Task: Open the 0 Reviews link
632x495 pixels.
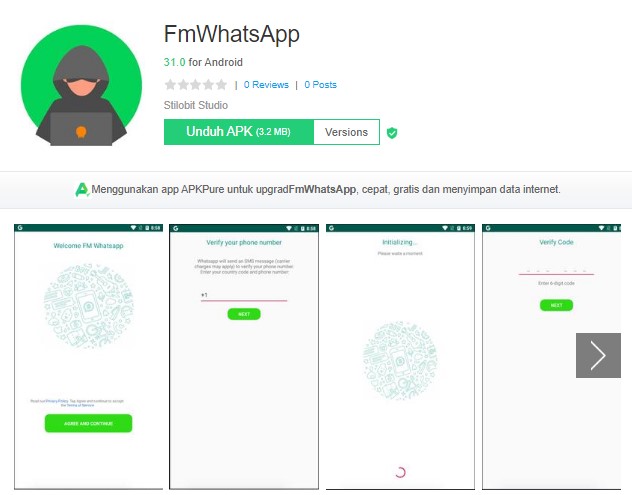Action: [266, 85]
